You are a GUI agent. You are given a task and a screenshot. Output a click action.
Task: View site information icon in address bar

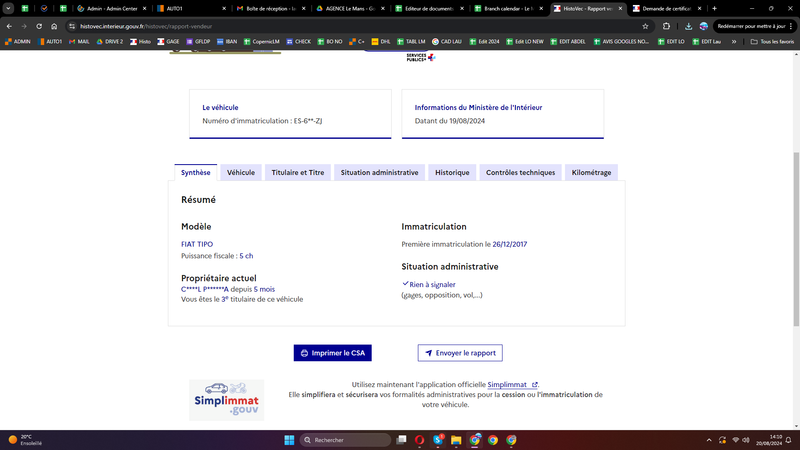tap(72, 26)
